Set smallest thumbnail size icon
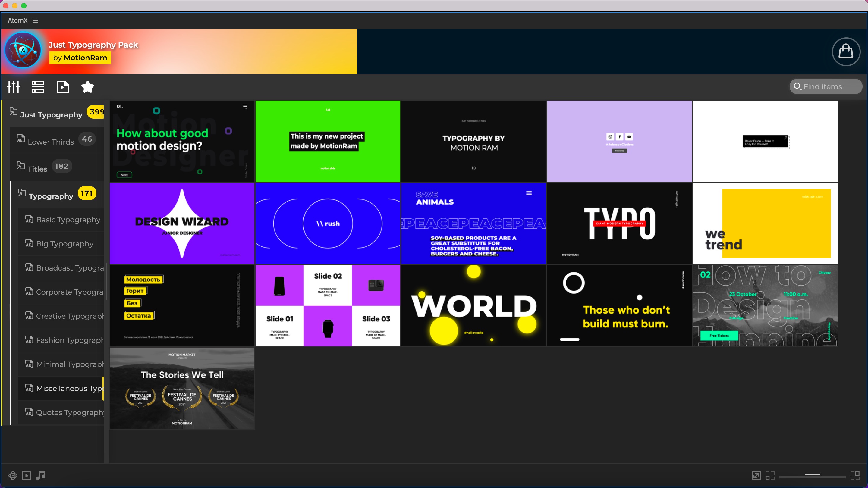Image resolution: width=868 pixels, height=488 pixels. tap(770, 476)
